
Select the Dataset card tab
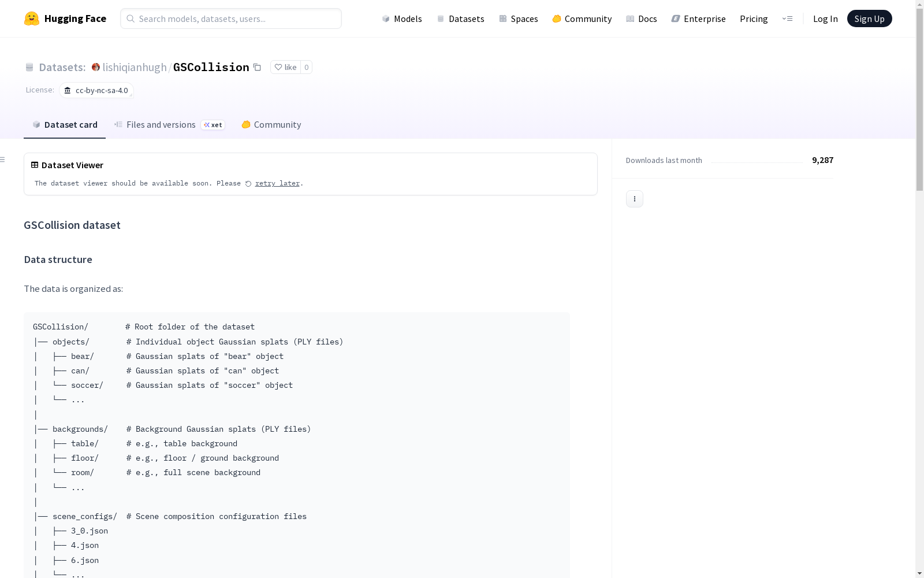click(65, 124)
